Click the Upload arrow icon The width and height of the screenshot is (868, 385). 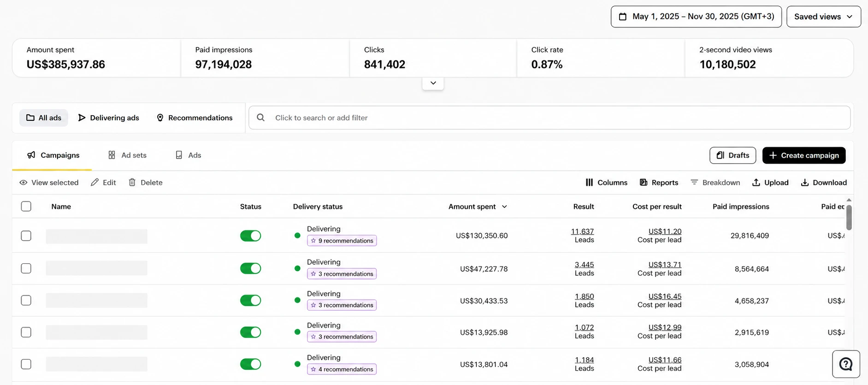(x=756, y=183)
